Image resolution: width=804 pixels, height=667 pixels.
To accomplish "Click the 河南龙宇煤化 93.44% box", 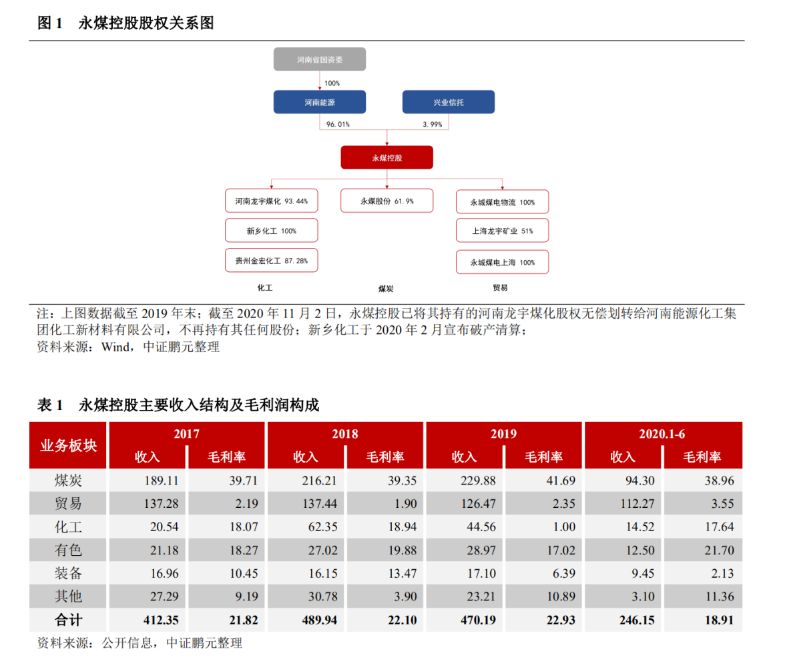I will (x=271, y=201).
